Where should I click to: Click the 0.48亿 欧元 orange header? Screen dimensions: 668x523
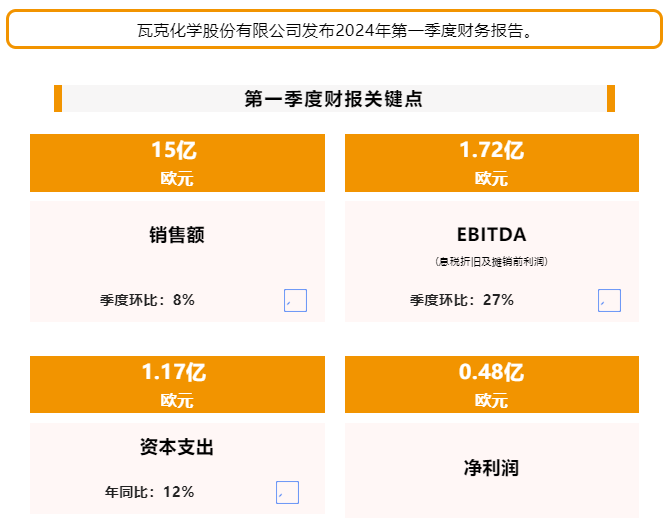coord(492,384)
